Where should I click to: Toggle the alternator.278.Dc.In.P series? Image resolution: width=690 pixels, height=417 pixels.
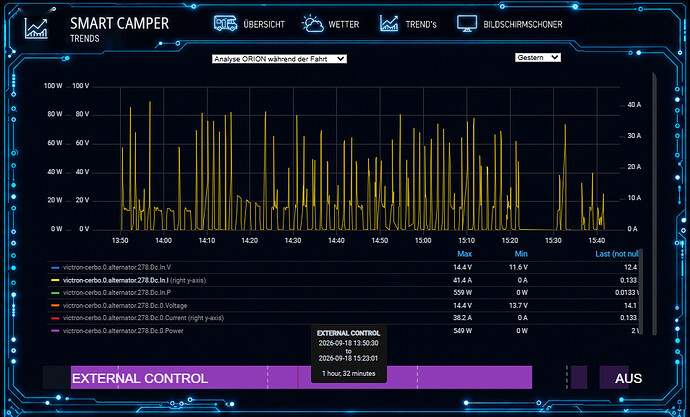click(x=117, y=293)
